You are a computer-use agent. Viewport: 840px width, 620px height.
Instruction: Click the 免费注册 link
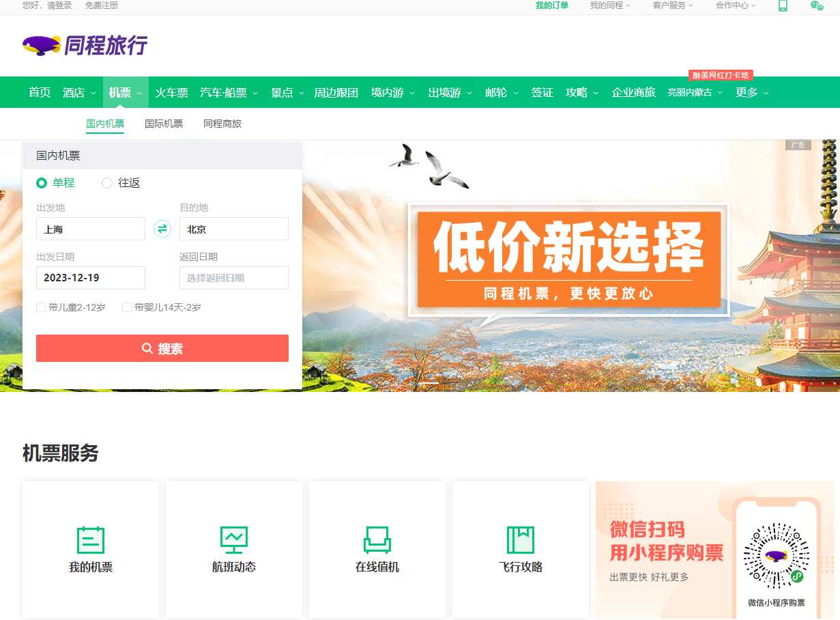pos(101,5)
